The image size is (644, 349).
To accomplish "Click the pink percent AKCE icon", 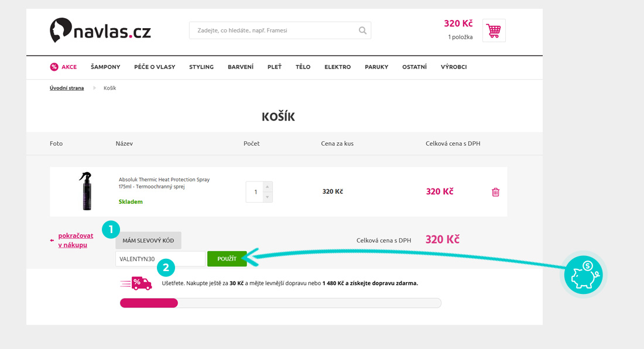I will [x=54, y=67].
